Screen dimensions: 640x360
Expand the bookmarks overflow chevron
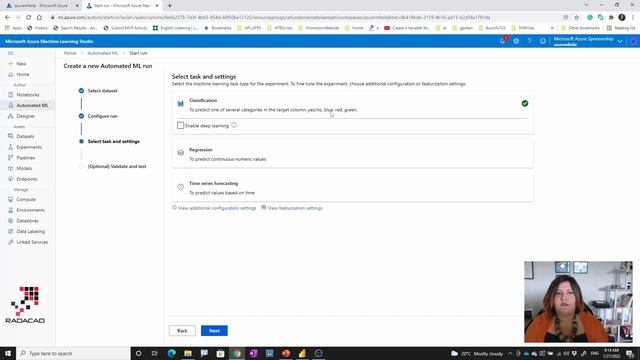tap(552, 28)
